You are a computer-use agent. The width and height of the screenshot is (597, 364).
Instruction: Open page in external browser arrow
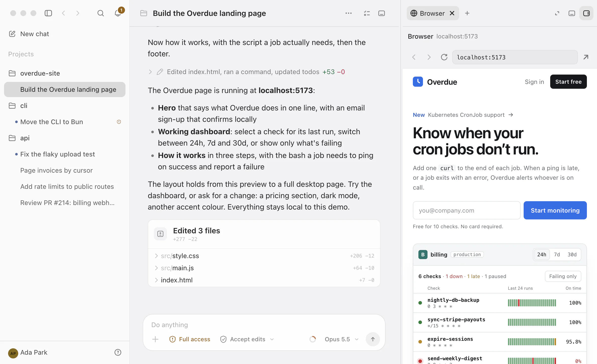(x=586, y=57)
